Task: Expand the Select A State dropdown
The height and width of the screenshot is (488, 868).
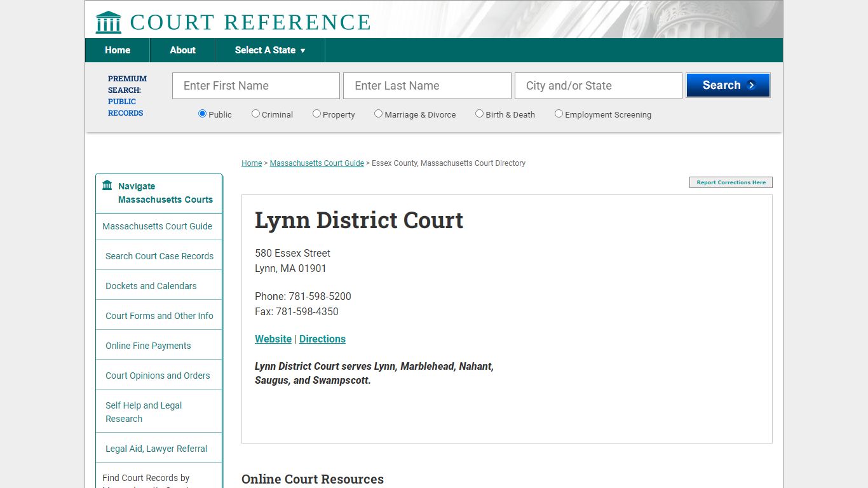Action: pos(270,50)
